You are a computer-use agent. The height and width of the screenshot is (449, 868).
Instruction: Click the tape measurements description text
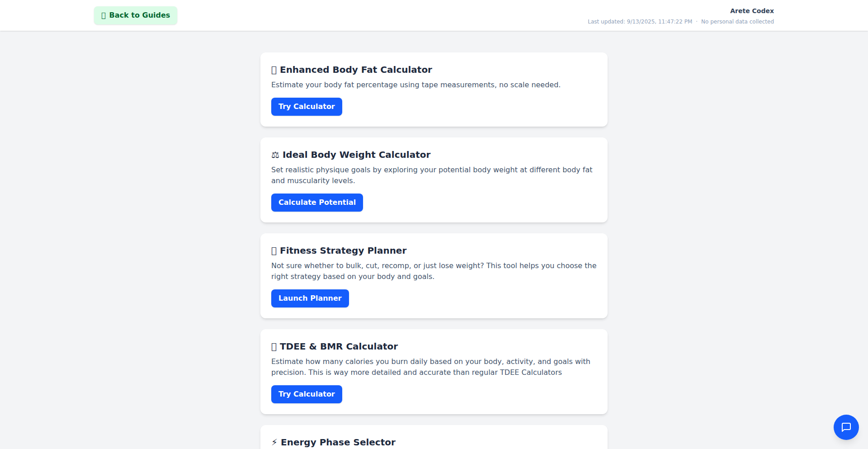[415, 85]
